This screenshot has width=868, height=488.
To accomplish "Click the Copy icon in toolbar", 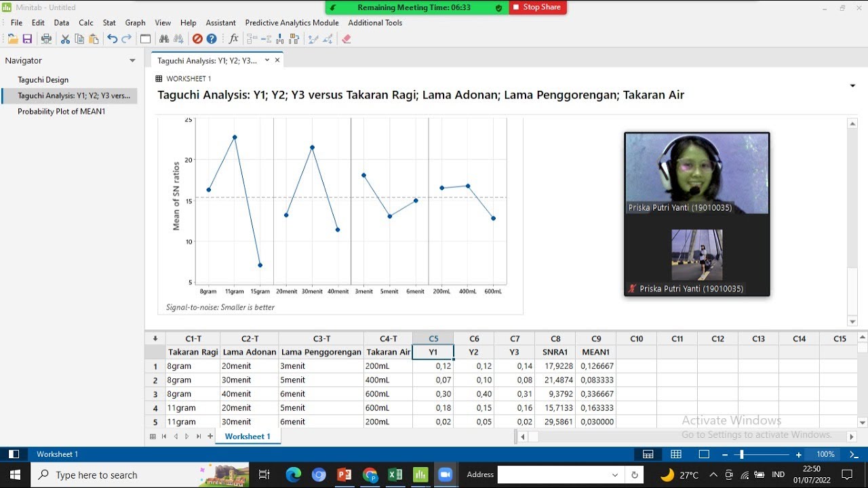I will pyautogui.click(x=79, y=39).
